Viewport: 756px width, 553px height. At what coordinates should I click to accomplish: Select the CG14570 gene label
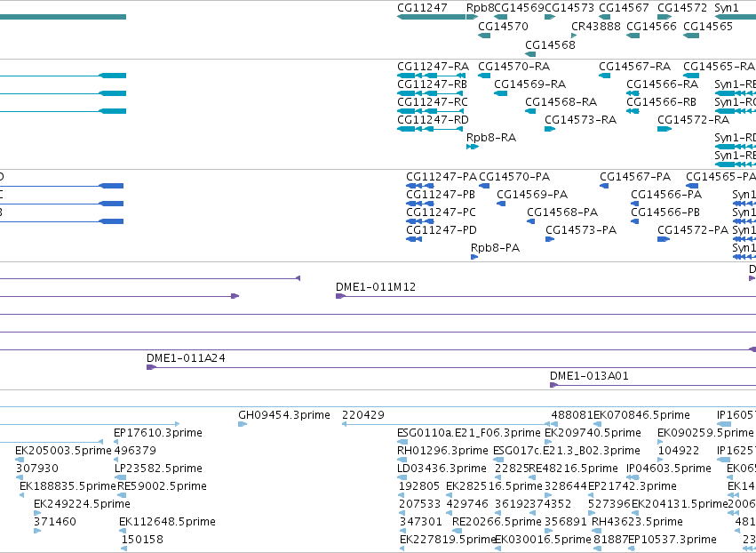(503, 26)
